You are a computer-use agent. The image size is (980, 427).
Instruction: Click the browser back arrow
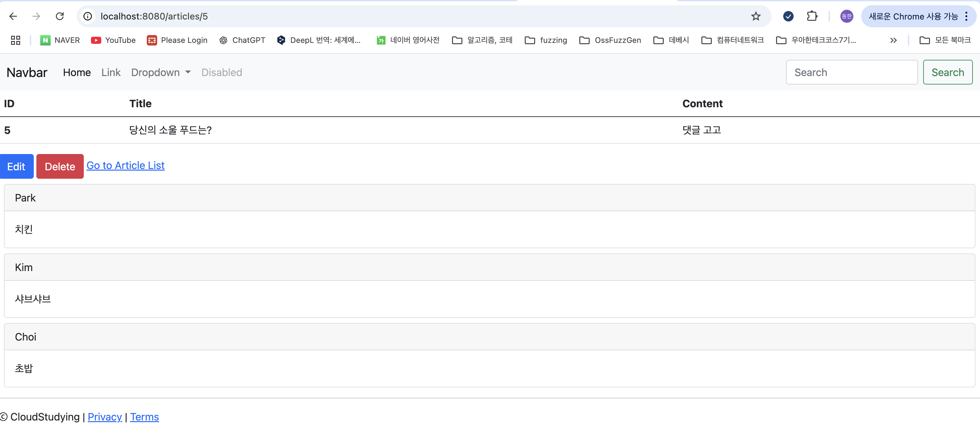[13, 16]
